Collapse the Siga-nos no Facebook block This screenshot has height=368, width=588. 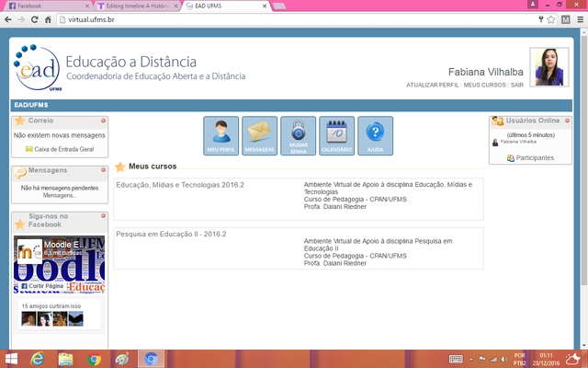tap(103, 216)
